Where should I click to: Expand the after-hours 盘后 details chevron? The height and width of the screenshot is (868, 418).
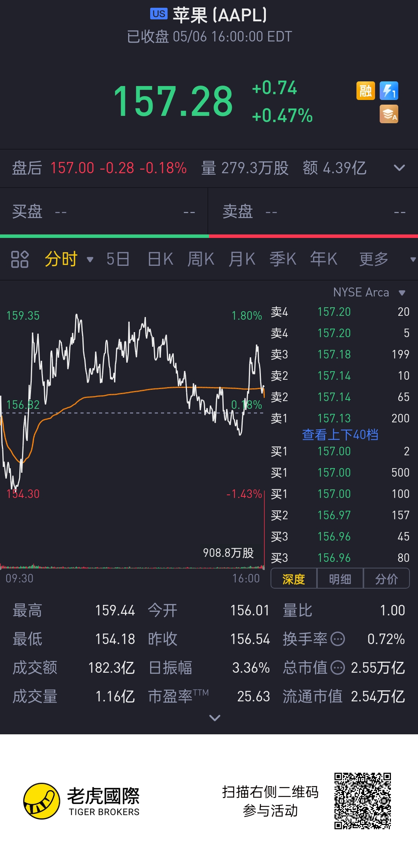399,168
